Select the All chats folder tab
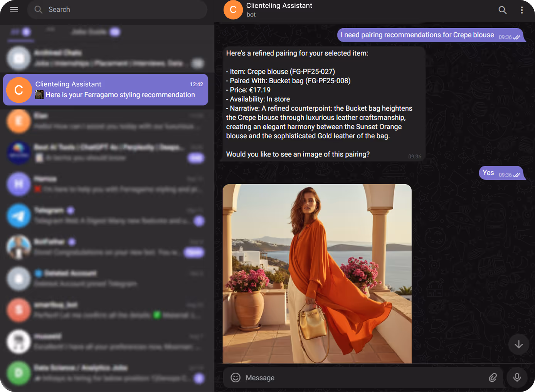Viewport: 535px width, 392px height. (x=21, y=32)
